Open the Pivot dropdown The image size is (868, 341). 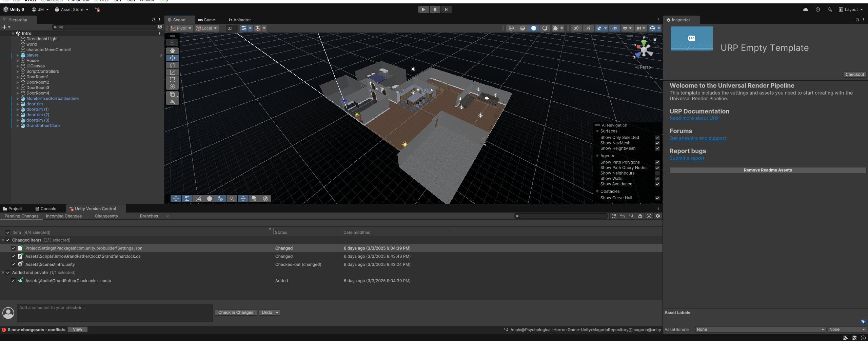(181, 28)
